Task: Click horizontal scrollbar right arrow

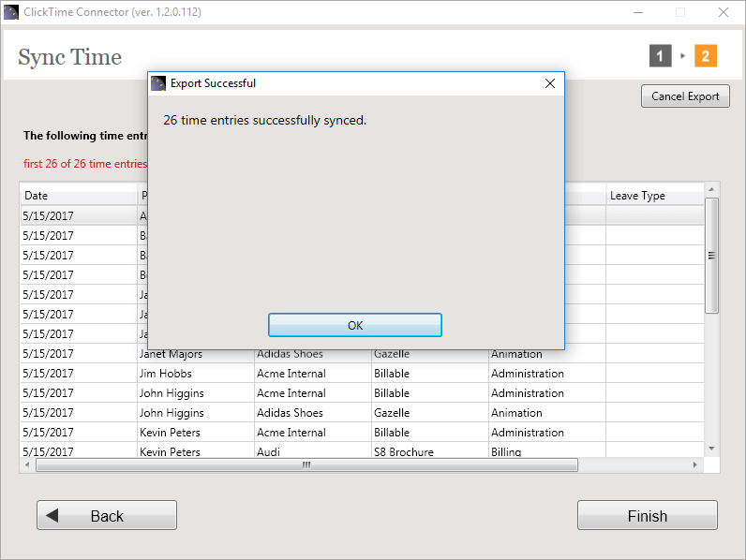Action: pyautogui.click(x=695, y=464)
